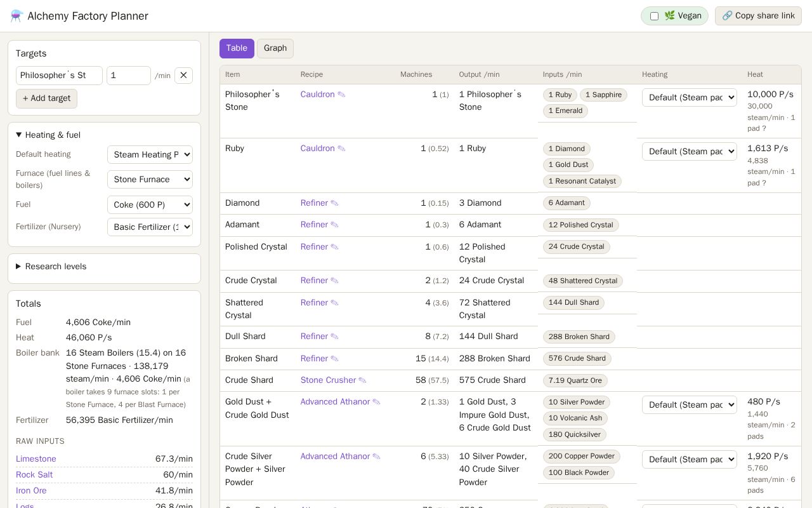Click the '180 Quicksilver' input chip

[x=575, y=435]
